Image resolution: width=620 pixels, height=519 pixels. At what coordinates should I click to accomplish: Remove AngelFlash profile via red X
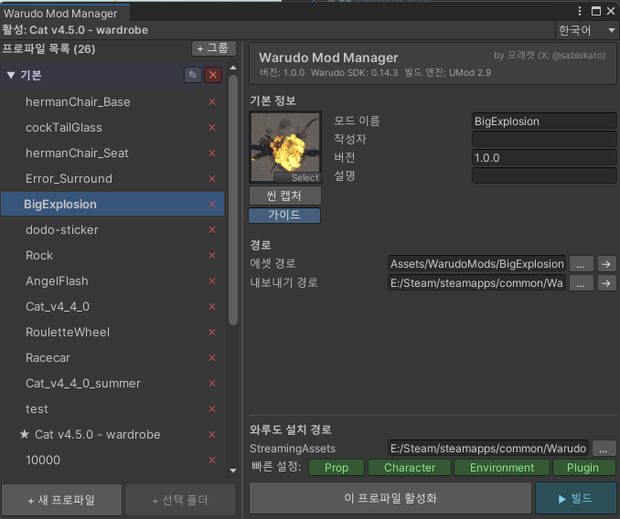(x=212, y=281)
